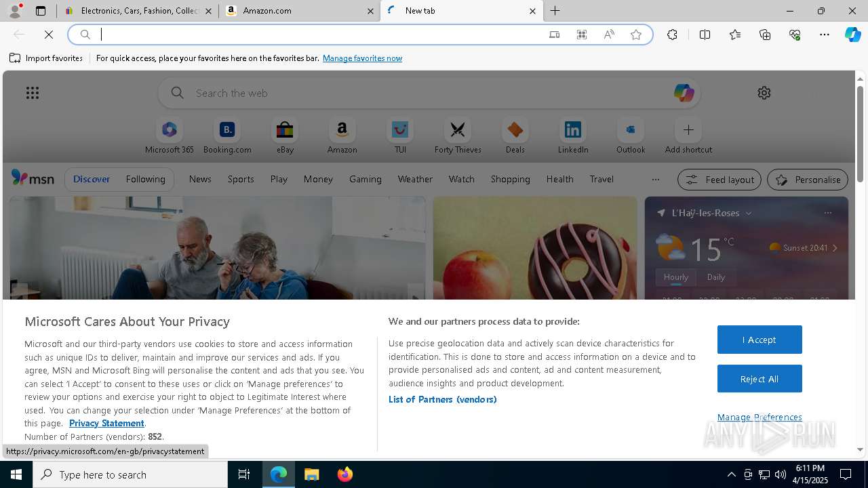Open the eBay shortcut
This screenshot has width=868, height=488.
coord(285,136)
